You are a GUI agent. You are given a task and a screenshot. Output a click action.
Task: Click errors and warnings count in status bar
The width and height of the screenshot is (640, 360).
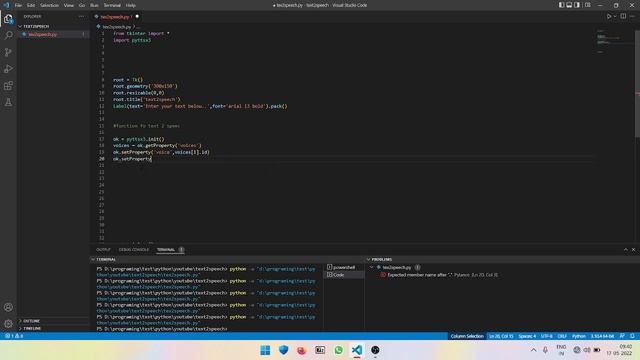pos(14,336)
